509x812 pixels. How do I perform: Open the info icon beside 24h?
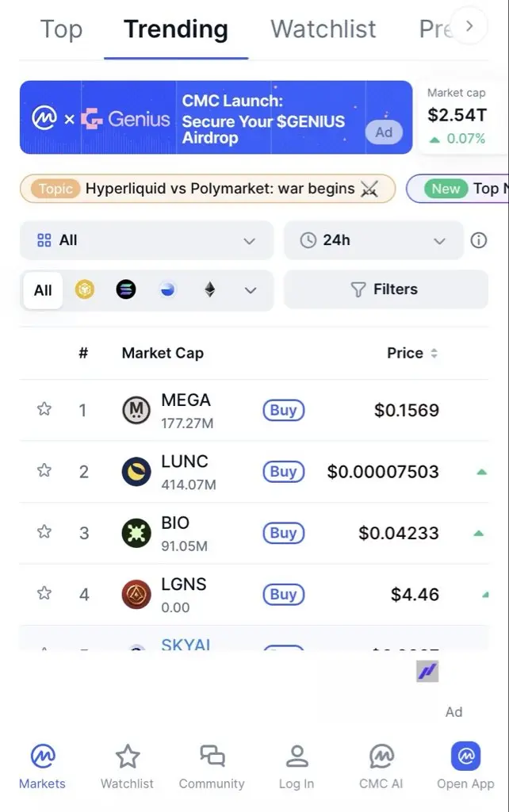[x=479, y=240]
